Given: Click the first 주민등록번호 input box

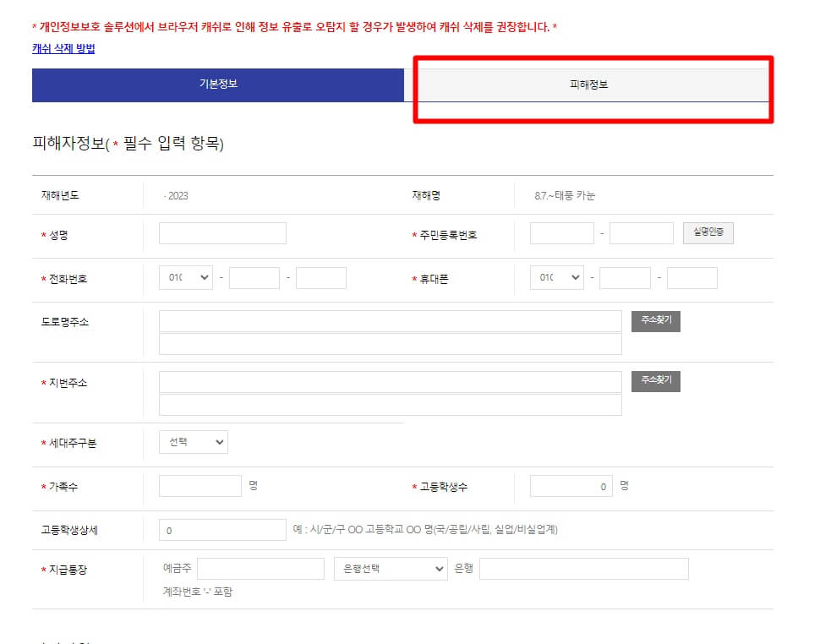Looking at the screenshot, I should pyautogui.click(x=562, y=233).
